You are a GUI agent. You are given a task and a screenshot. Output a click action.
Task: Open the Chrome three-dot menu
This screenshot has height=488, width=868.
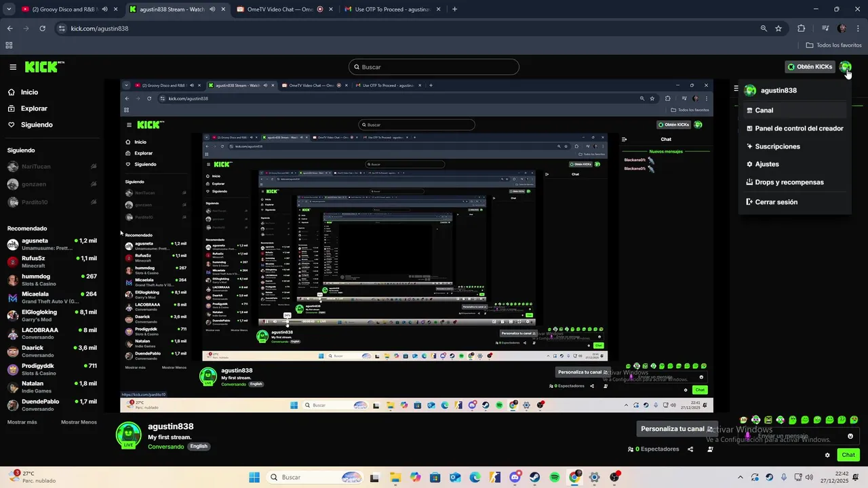point(857,28)
